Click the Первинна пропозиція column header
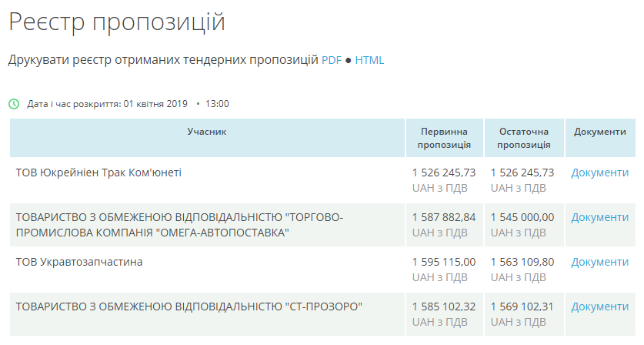 [x=444, y=138]
